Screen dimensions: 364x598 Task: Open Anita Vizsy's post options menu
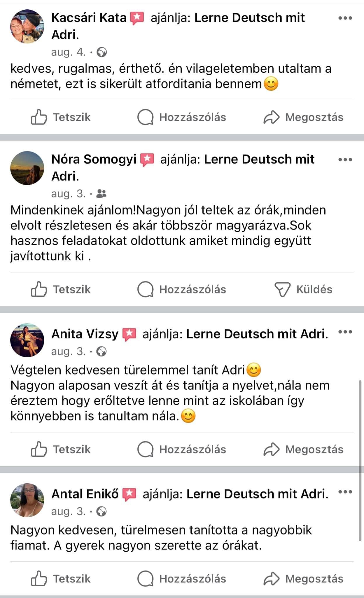(x=345, y=332)
